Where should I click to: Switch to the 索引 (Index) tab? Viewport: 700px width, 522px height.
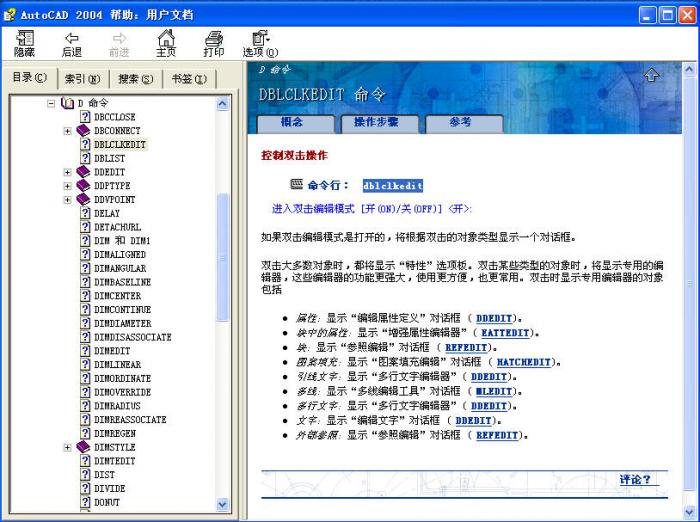pos(82,79)
